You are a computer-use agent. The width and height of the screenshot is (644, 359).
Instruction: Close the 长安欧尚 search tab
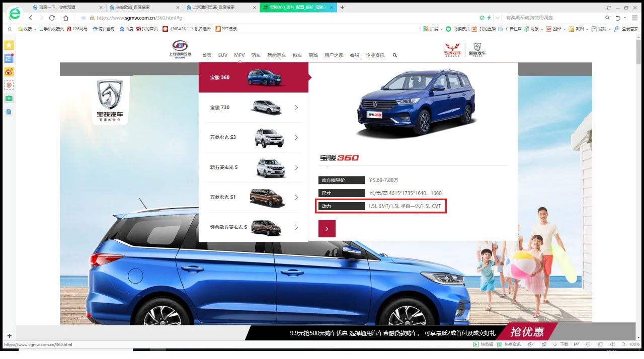[178, 8]
